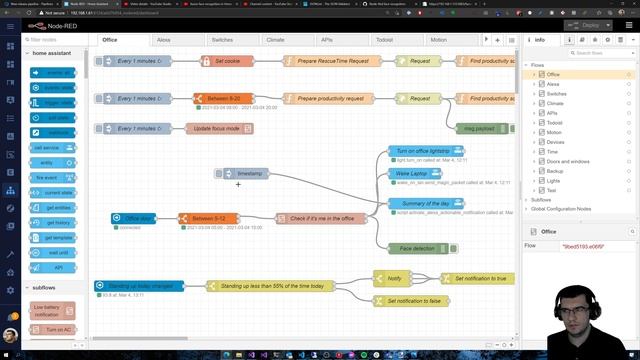This screenshot has height=360, width=640.
Task: Click the add new flow plus icon
Action: pos(498,40)
